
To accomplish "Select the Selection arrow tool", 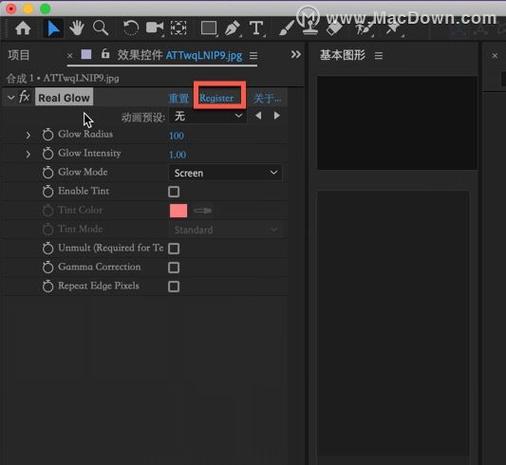I will coord(53,29).
